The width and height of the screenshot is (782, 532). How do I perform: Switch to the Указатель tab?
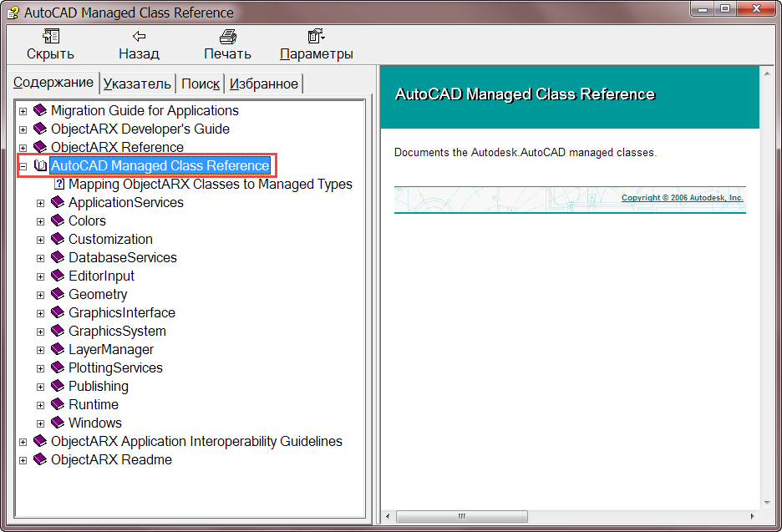coord(137,84)
